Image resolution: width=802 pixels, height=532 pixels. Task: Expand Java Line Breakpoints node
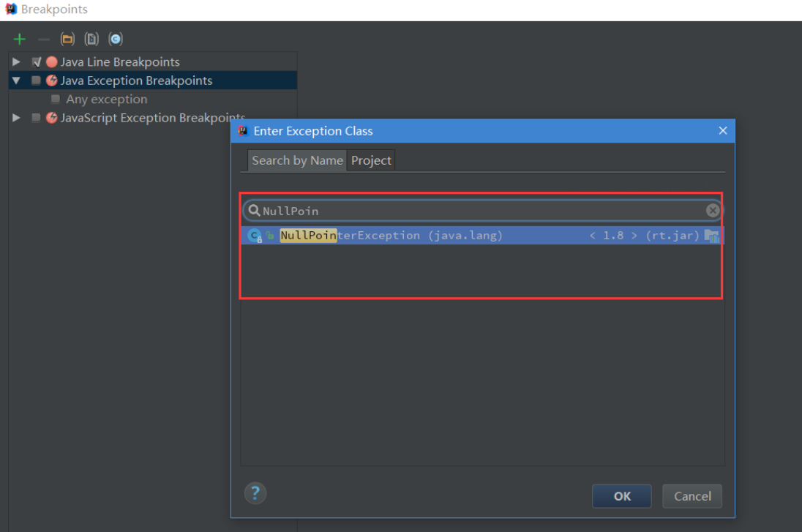click(x=16, y=62)
